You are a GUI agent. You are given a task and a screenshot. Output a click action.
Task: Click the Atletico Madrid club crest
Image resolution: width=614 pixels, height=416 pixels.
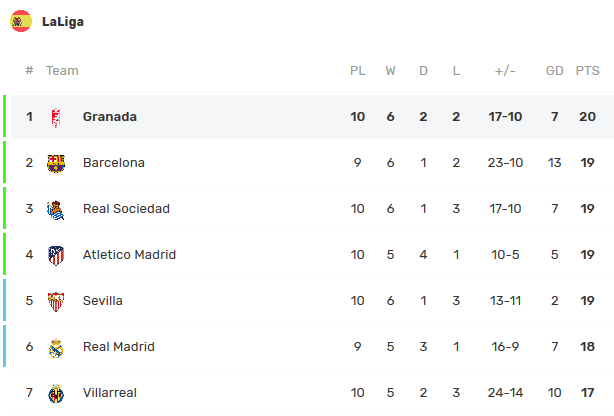coord(56,255)
